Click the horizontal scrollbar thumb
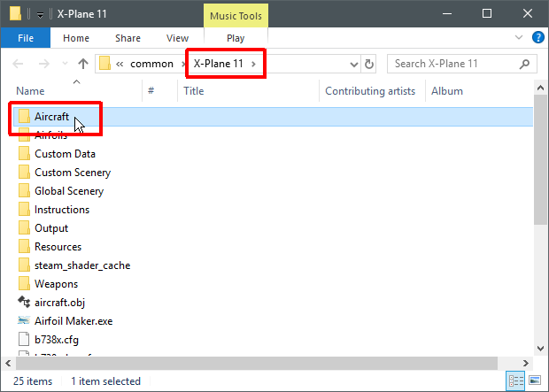Image resolution: width=549 pixels, height=392 pixels. coord(257,364)
